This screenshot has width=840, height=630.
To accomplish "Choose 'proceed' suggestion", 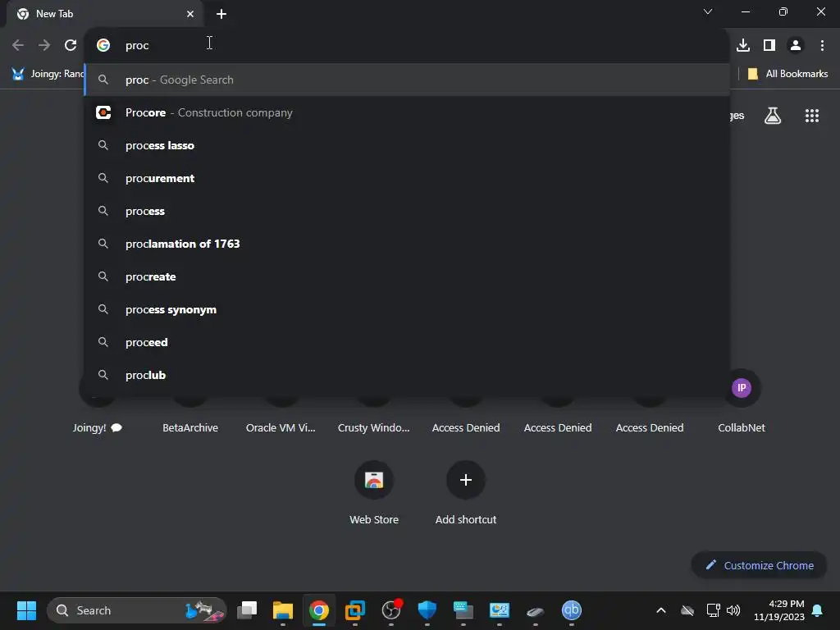I will 407,342.
